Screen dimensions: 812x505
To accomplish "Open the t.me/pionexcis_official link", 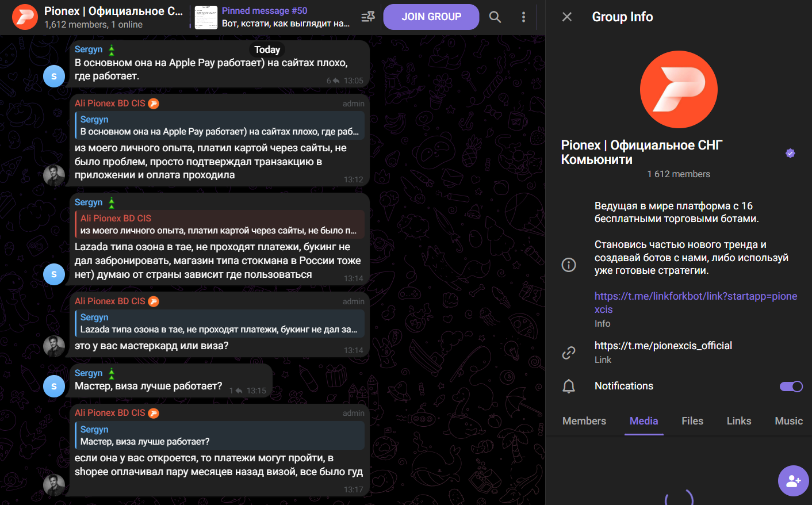I will (663, 346).
